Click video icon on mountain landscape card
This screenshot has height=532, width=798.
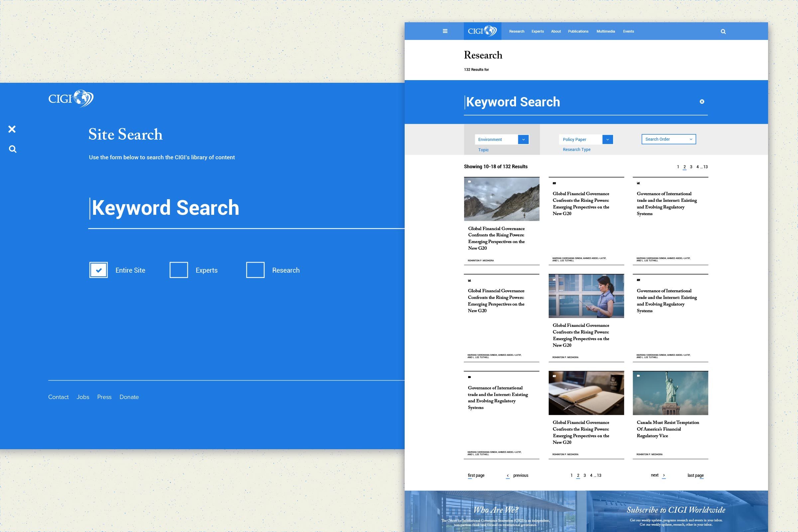[x=469, y=182]
